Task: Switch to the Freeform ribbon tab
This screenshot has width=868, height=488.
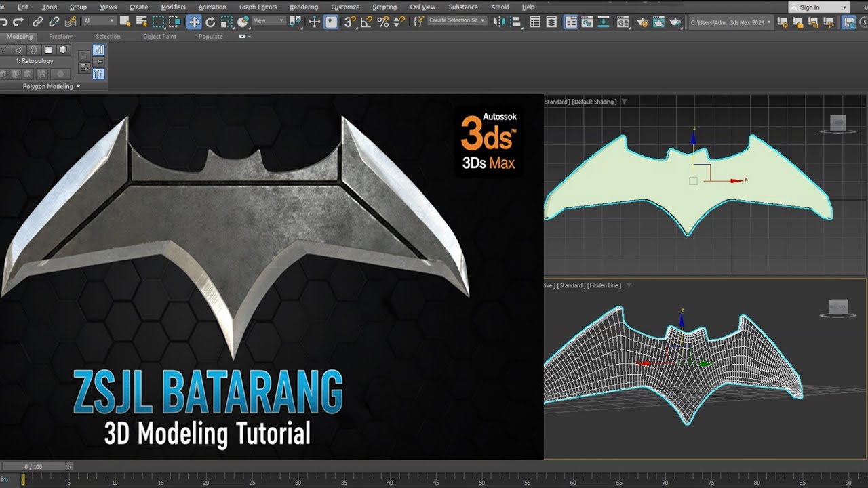Action: [x=61, y=37]
